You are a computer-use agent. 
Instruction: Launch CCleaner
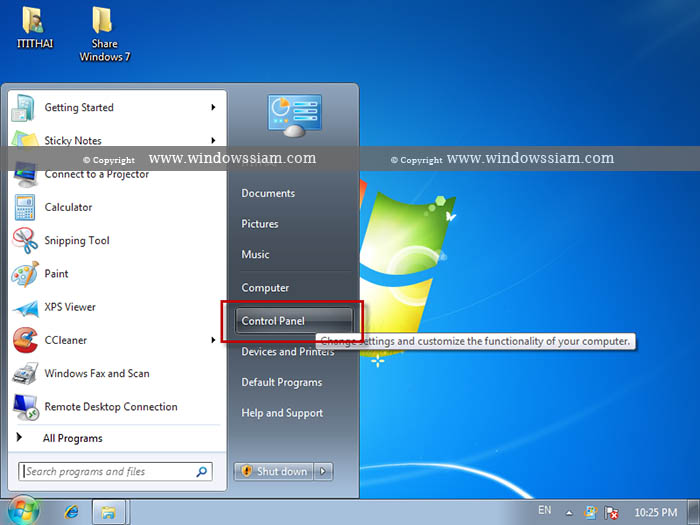click(66, 340)
